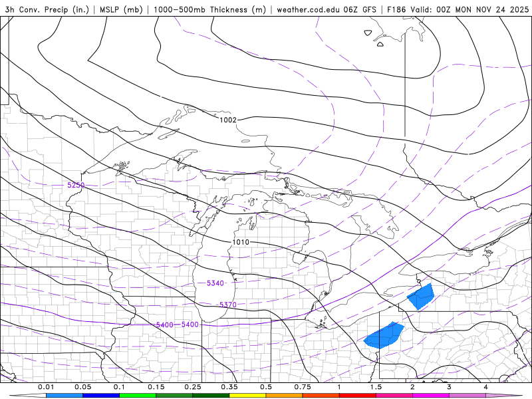Click the "weather.cod.edu" source text
The height and width of the screenshot is (399, 532).
(x=308, y=9)
